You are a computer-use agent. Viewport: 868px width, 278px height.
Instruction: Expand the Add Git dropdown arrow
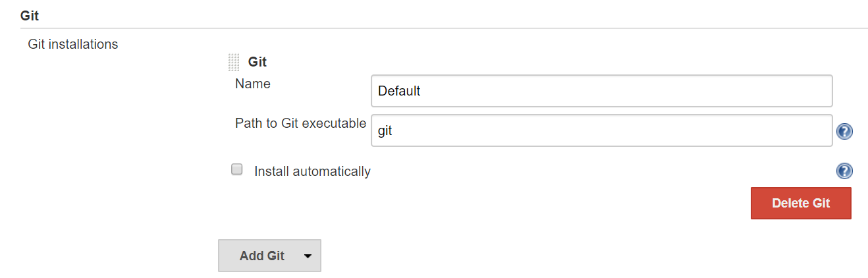pos(308,256)
